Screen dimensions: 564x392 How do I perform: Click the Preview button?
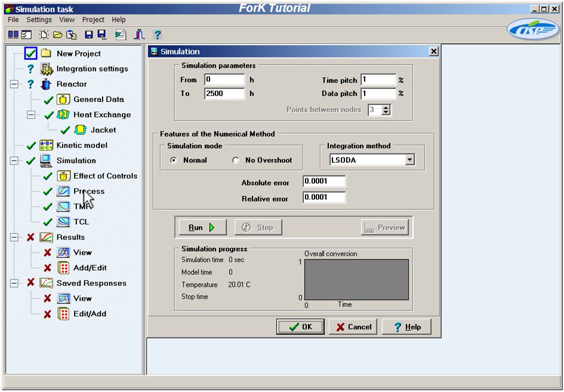(x=384, y=227)
